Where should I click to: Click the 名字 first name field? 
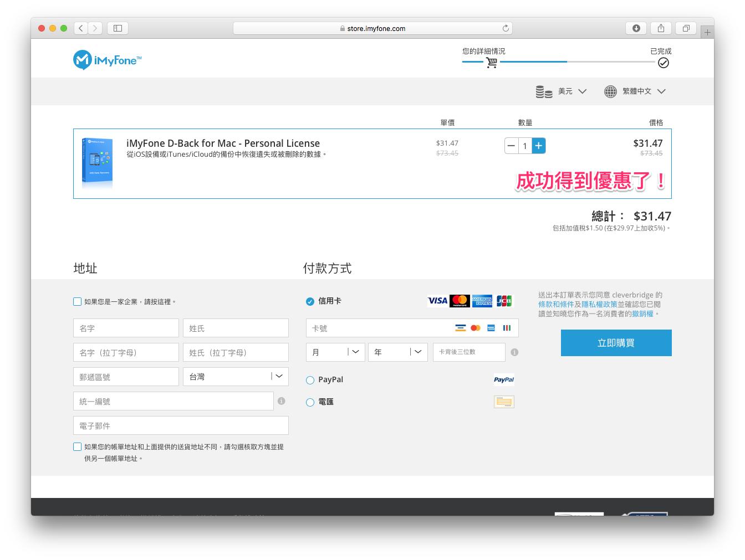126,328
